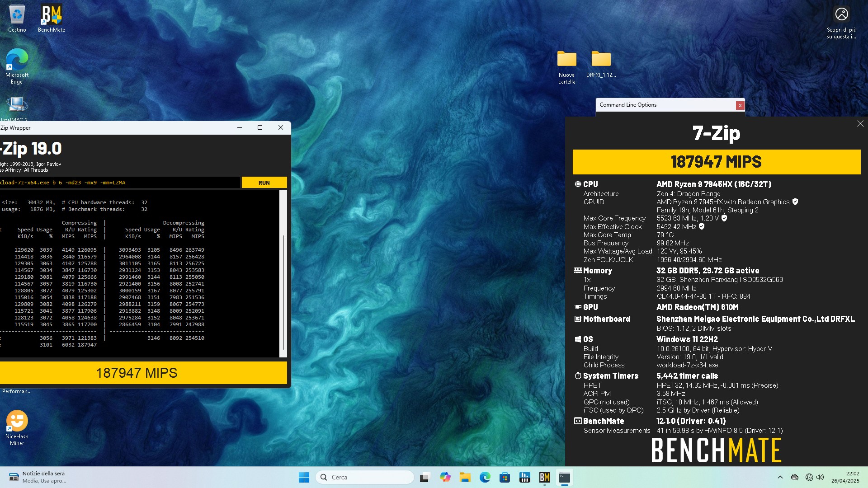Click the 7-Zip output vertical scrollbar
This screenshot has height=488, width=868.
point(283,291)
